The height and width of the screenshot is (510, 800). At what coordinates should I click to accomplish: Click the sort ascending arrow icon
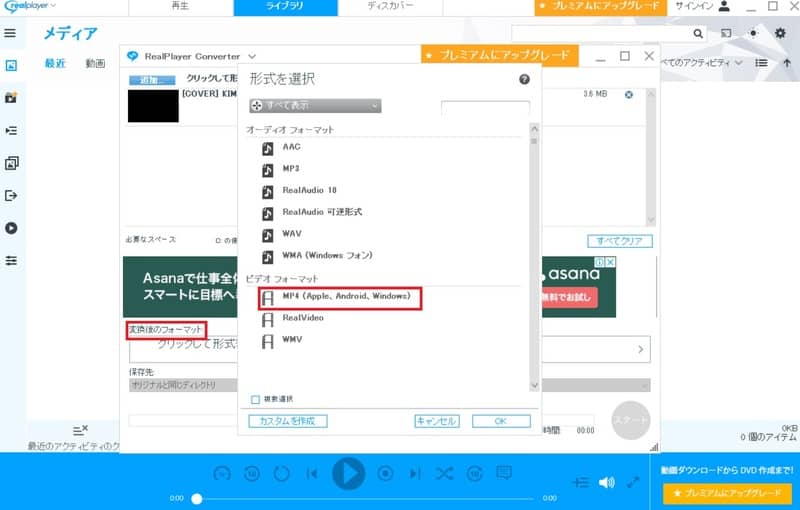pos(787,63)
